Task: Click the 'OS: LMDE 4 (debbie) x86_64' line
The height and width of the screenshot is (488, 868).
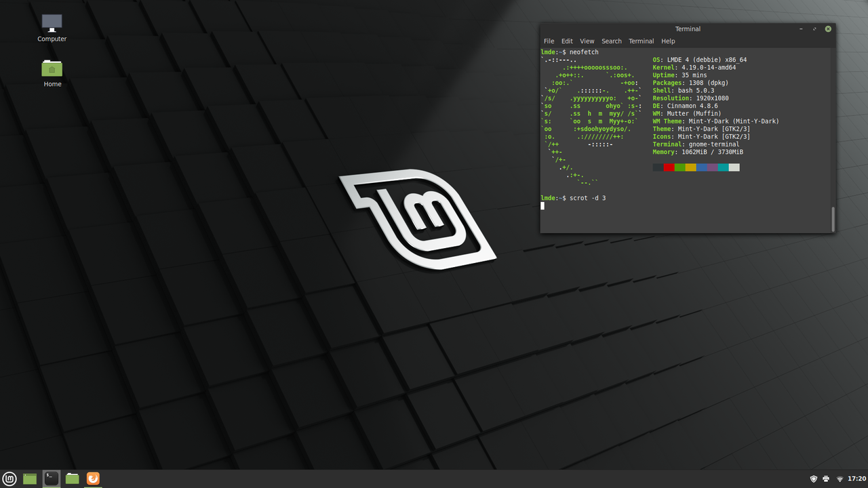Action: point(700,60)
